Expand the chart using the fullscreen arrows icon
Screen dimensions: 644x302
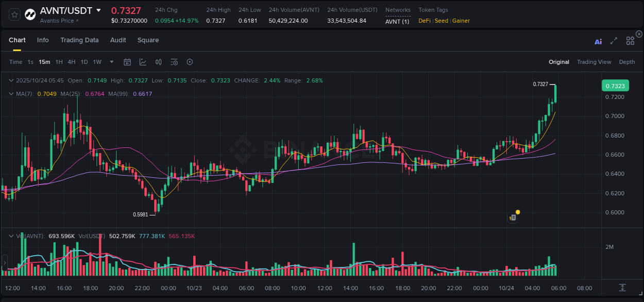point(614,40)
